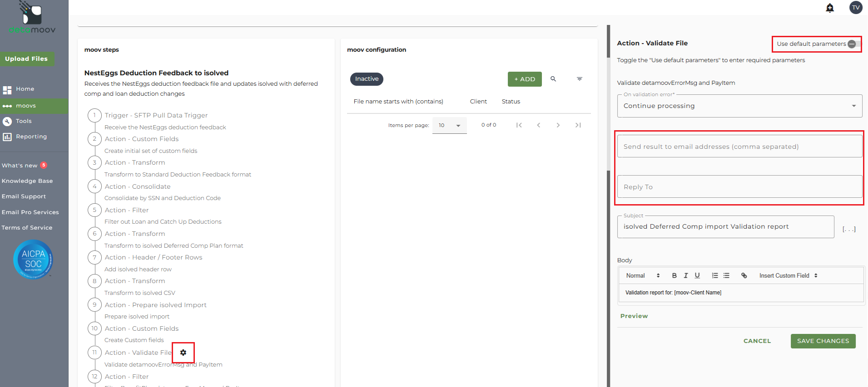Click the AICPA SOC badge
This screenshot has width=868, height=387.
[33, 259]
